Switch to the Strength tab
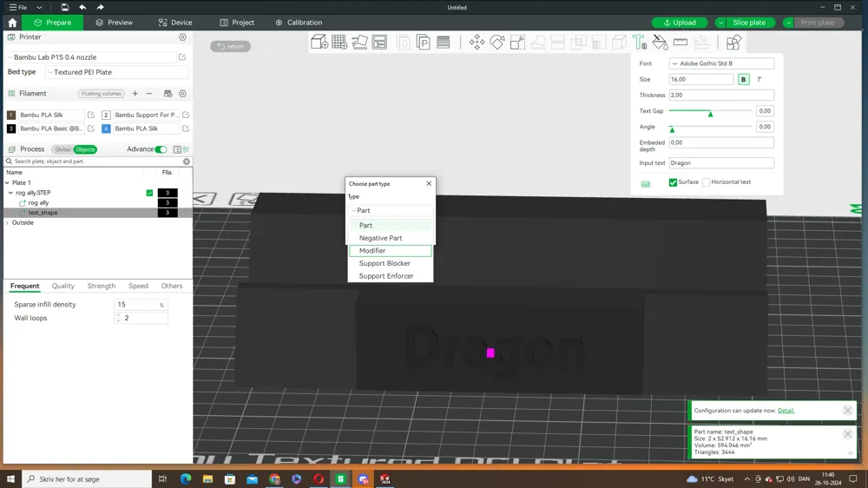 coord(102,286)
